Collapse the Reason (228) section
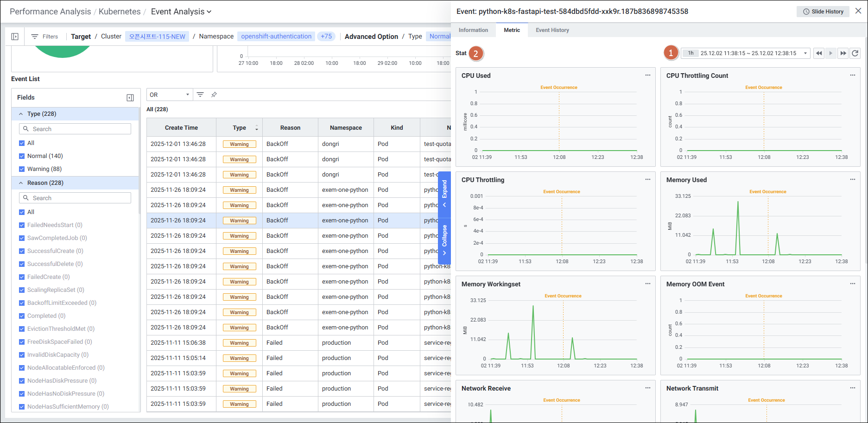868x423 pixels. [21, 183]
